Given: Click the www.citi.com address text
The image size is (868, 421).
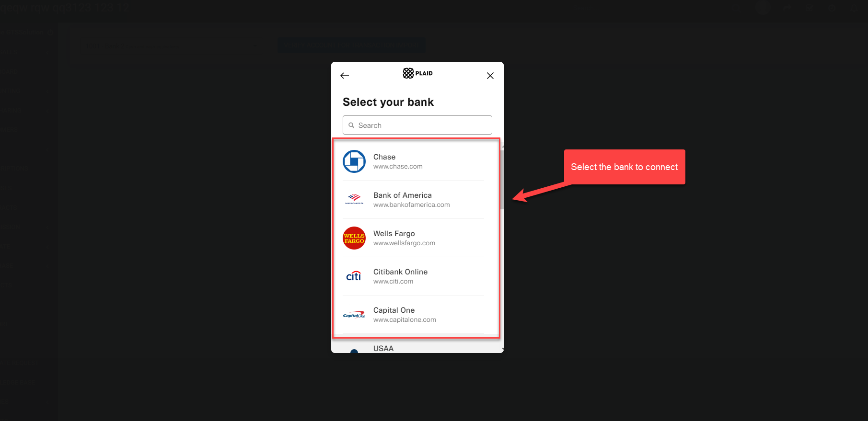Looking at the screenshot, I should 393,282.
